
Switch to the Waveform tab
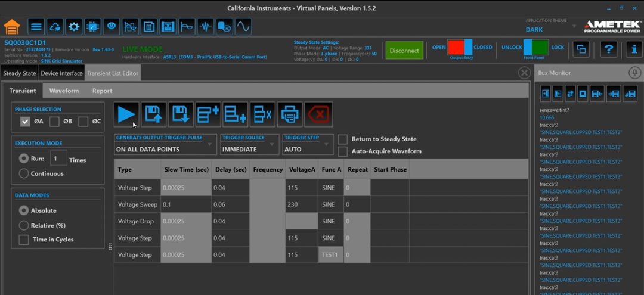(x=64, y=91)
